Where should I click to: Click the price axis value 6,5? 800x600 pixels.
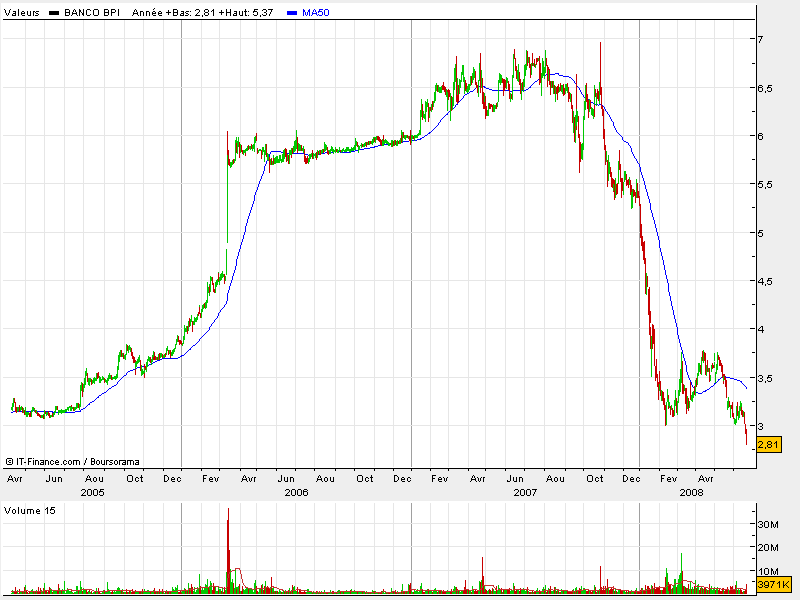765,88
